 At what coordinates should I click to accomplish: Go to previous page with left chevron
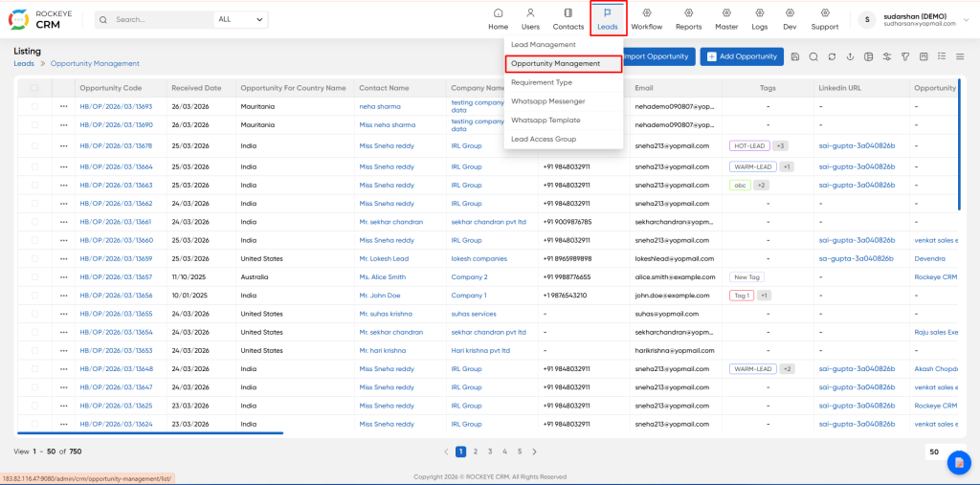point(446,452)
